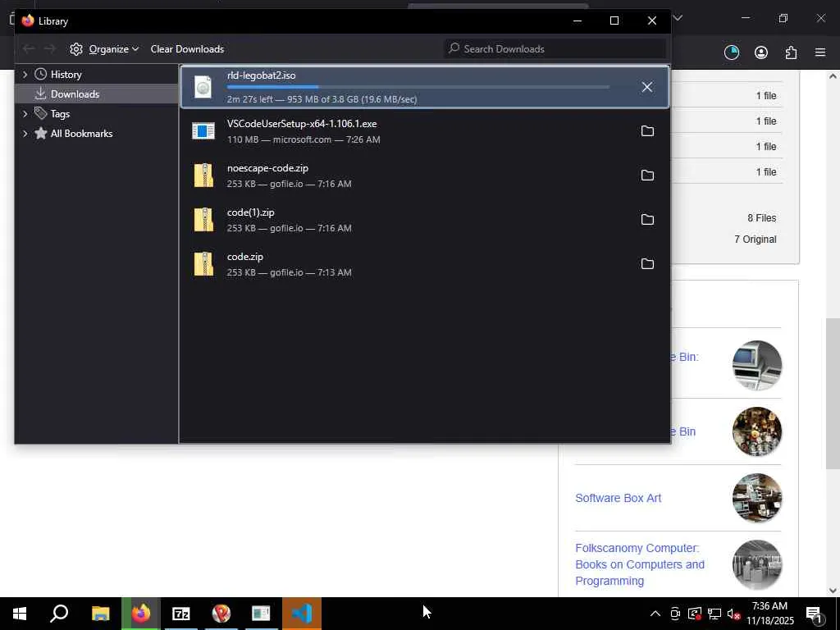Go back in Library navigation
This screenshot has width=840, height=630.
tap(29, 48)
